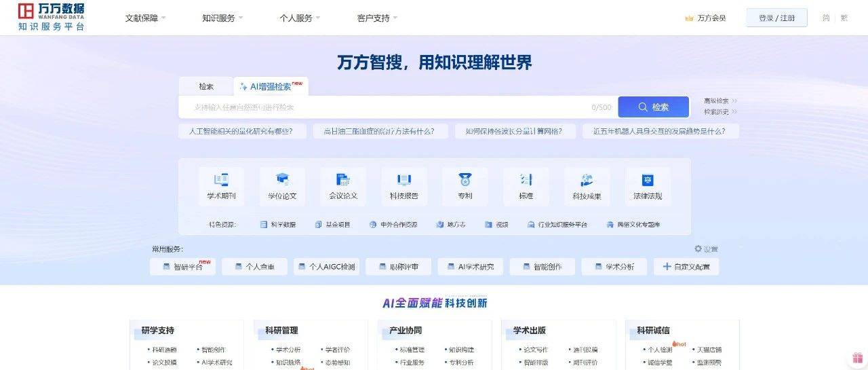Open the 个人AIGC检测 service button
This screenshot has height=370, width=868.
pyautogui.click(x=326, y=267)
